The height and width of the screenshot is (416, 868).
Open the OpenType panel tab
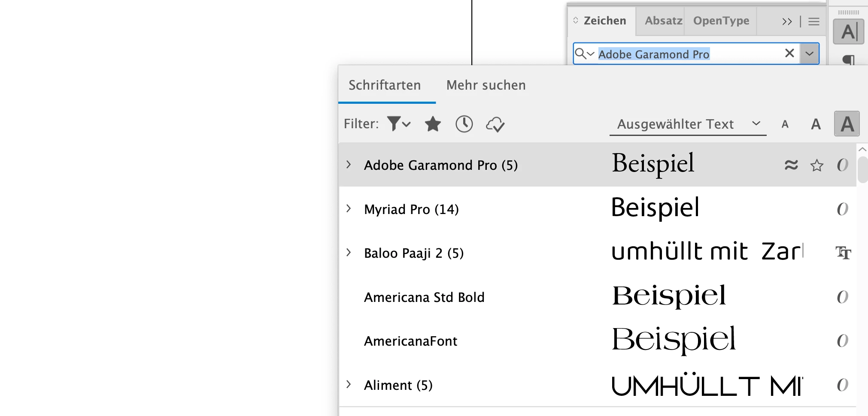pos(721,21)
